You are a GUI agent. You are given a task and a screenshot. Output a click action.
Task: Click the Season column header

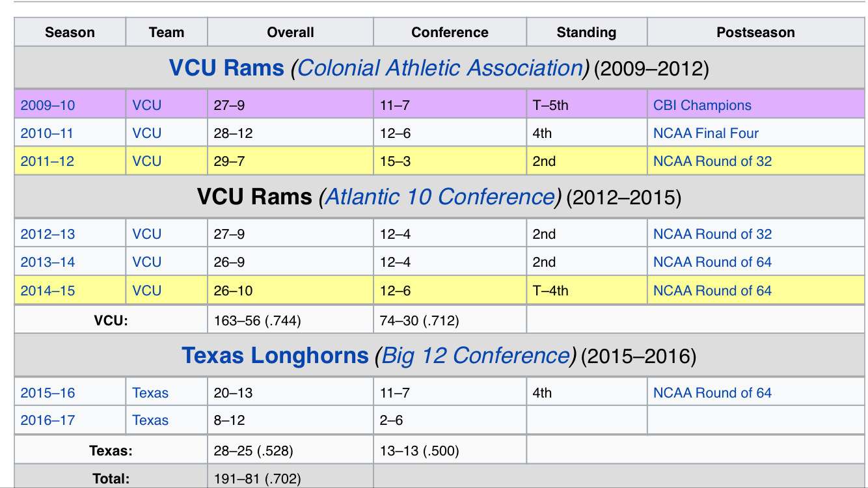(x=70, y=33)
